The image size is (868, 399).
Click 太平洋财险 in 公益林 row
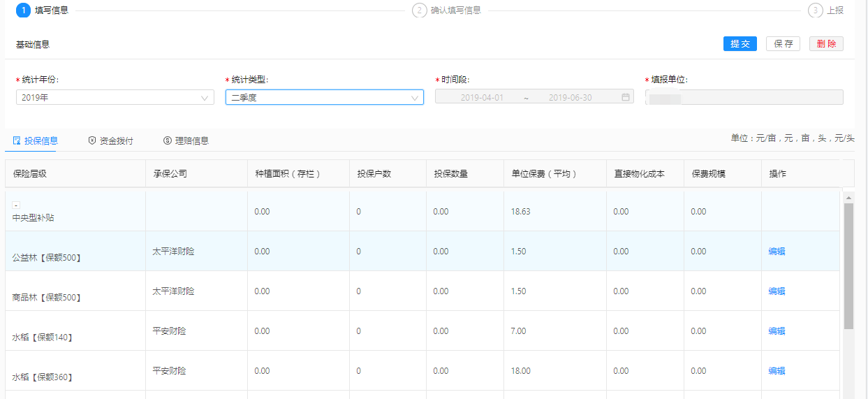coord(173,251)
